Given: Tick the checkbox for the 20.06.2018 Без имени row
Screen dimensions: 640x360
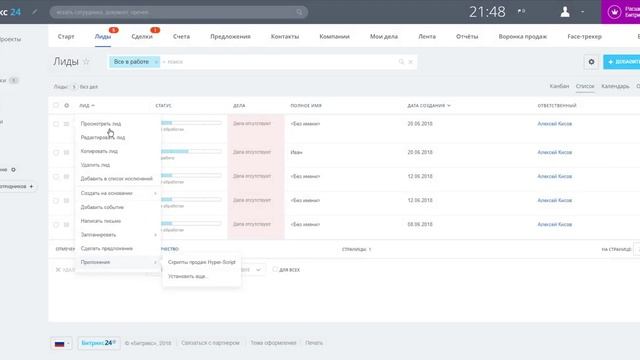Looking at the screenshot, I should [x=56, y=124].
